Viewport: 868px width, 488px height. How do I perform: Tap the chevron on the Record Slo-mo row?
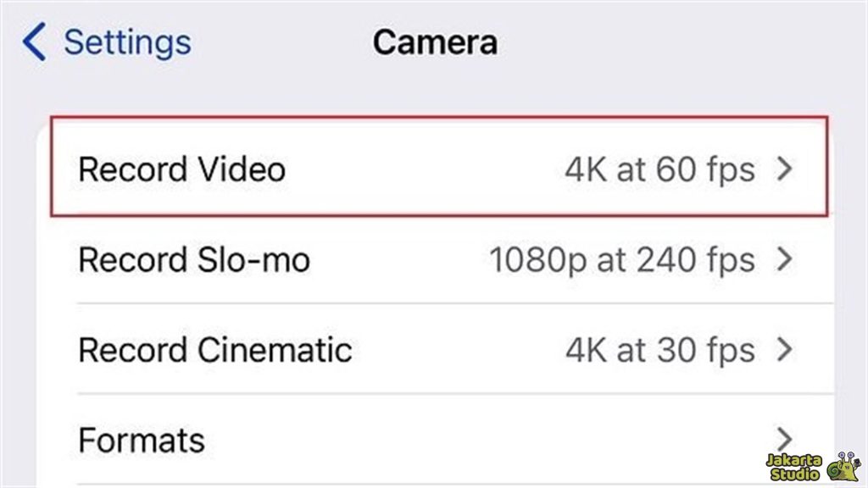785,259
